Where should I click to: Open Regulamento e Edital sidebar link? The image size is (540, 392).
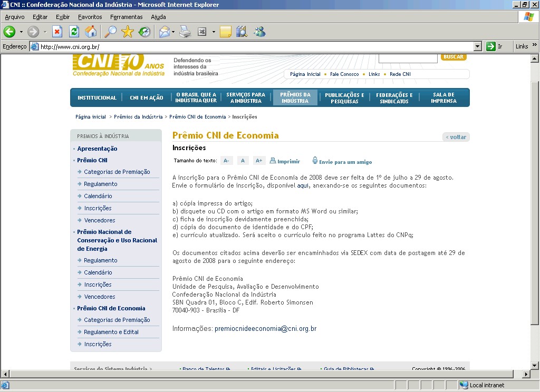click(x=111, y=332)
